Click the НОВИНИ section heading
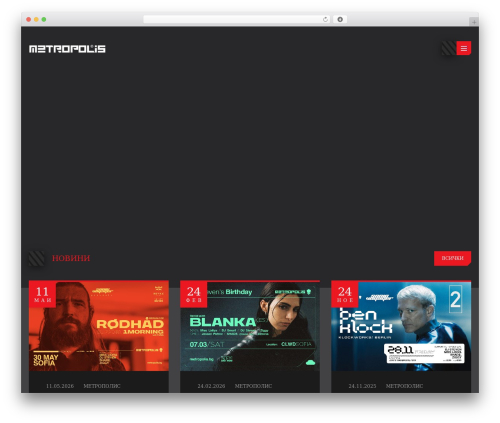The height and width of the screenshot is (423, 500). click(71, 258)
